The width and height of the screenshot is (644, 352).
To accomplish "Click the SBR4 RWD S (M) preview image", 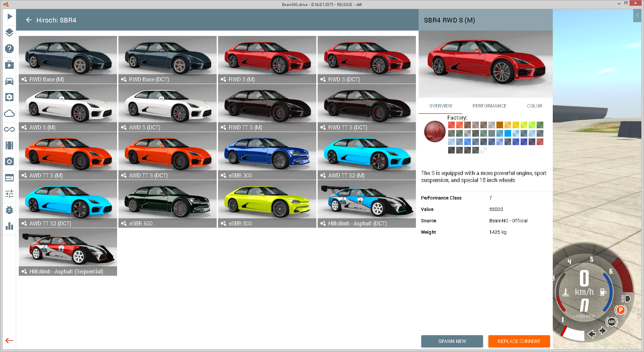I will click(485, 64).
